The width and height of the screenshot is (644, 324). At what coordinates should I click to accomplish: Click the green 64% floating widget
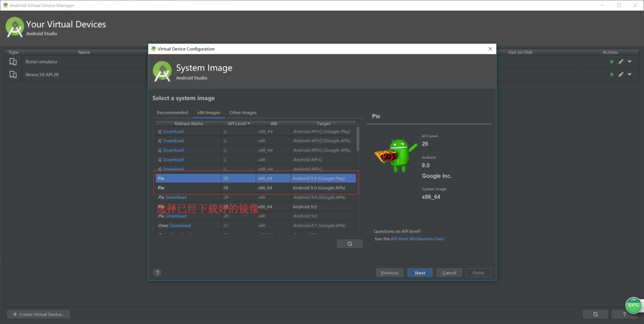pyautogui.click(x=633, y=305)
